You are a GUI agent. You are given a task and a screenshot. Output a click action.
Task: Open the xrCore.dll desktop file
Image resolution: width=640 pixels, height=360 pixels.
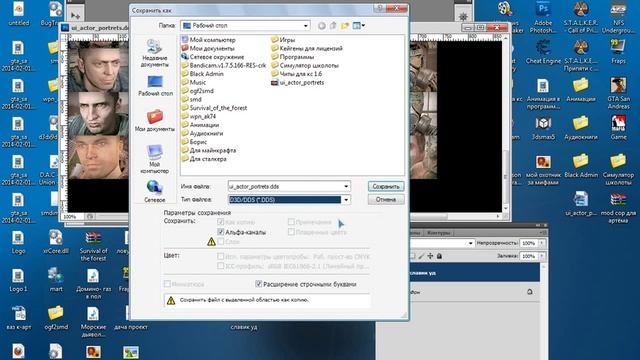[x=56, y=242]
